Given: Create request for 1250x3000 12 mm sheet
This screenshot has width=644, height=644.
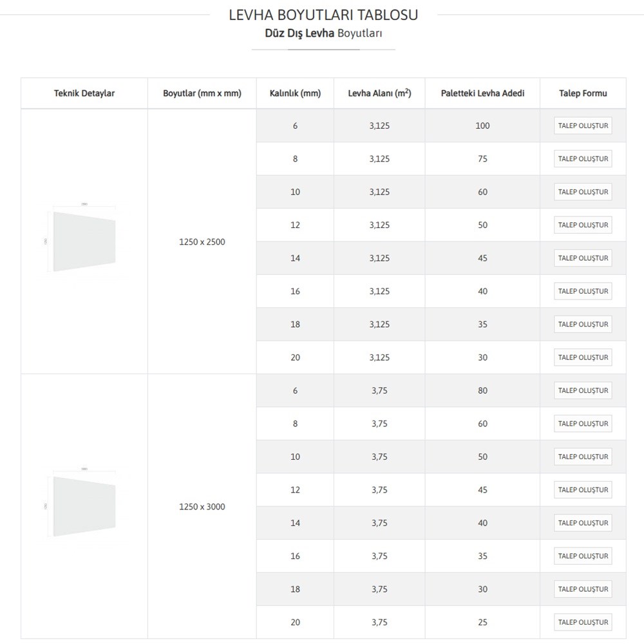Looking at the screenshot, I should (583, 490).
